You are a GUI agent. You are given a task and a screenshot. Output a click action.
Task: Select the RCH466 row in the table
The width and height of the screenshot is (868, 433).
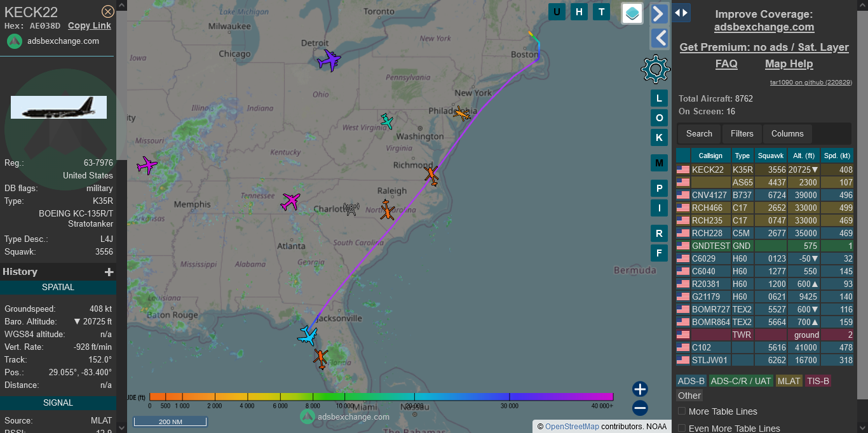click(x=764, y=208)
